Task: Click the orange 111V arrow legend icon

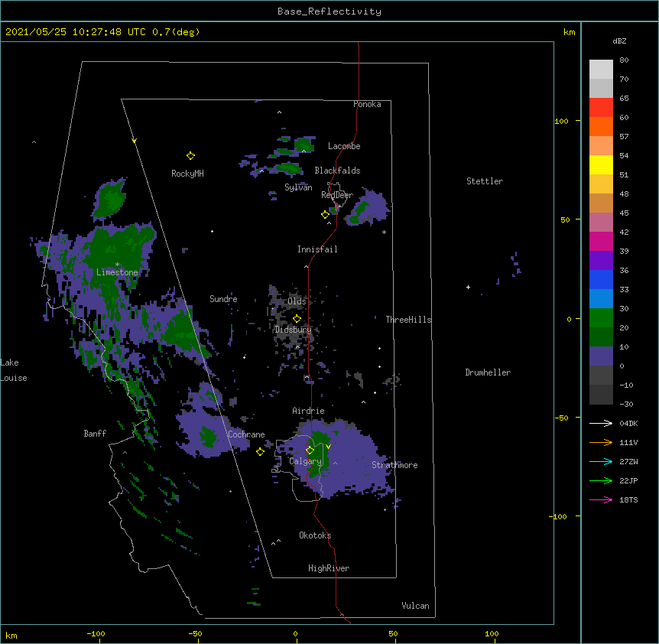Action: [x=601, y=442]
